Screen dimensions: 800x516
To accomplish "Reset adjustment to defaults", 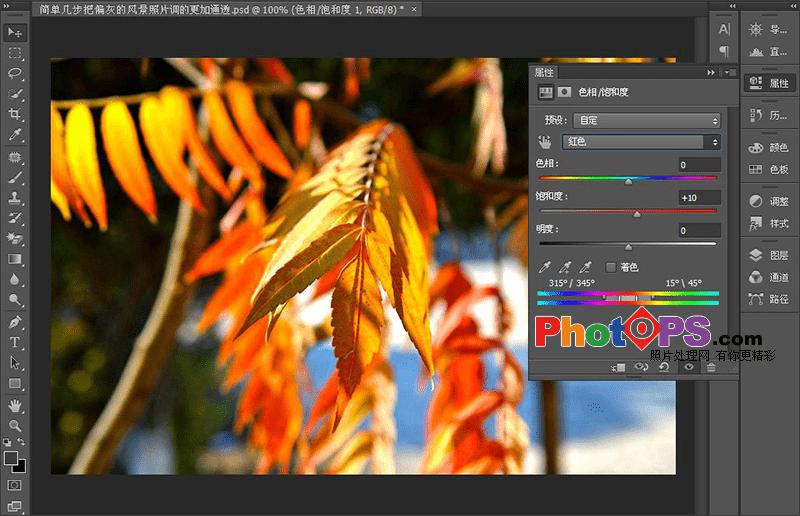I will 664,367.
